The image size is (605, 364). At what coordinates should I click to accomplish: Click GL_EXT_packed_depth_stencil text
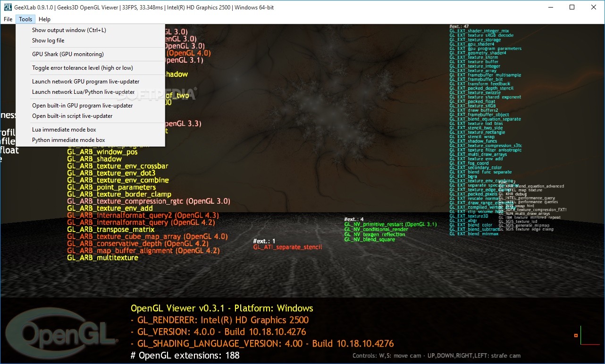480,88
